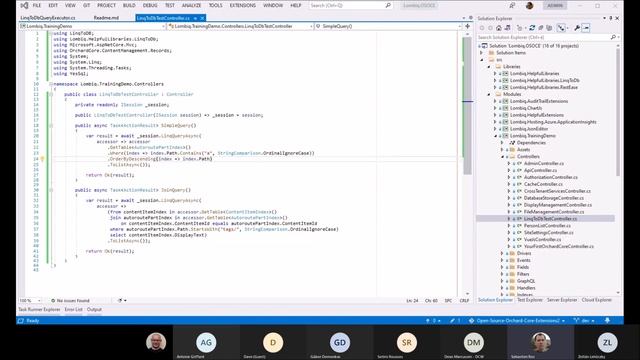Click the Home icon in Solution Explorer toolbar
The height and width of the screenshot is (360, 640).
[498, 28]
